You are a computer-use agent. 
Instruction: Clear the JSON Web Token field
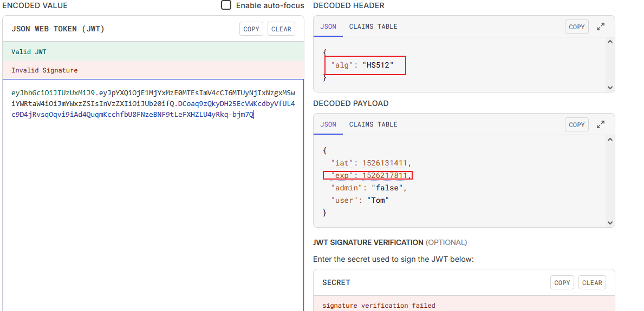tap(281, 29)
